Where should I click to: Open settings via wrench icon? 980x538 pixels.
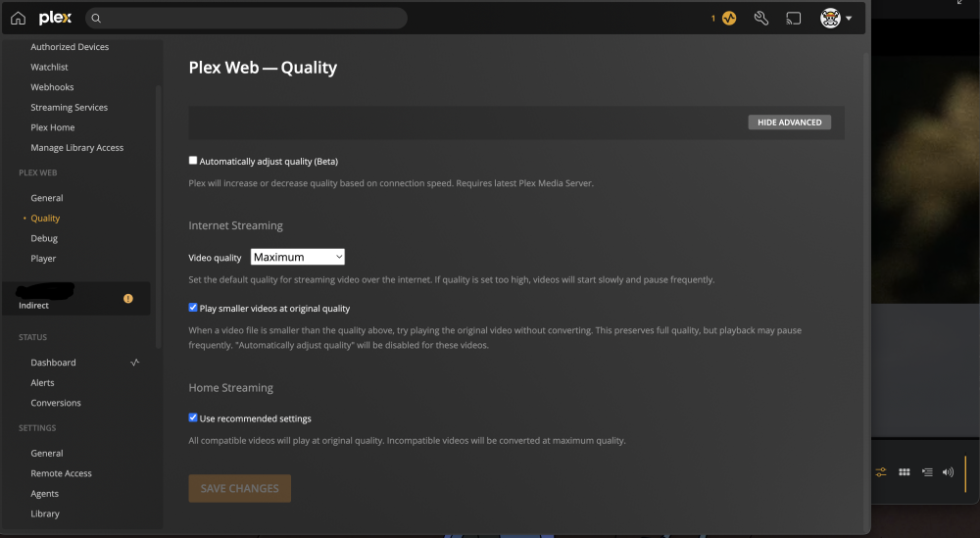coord(760,18)
